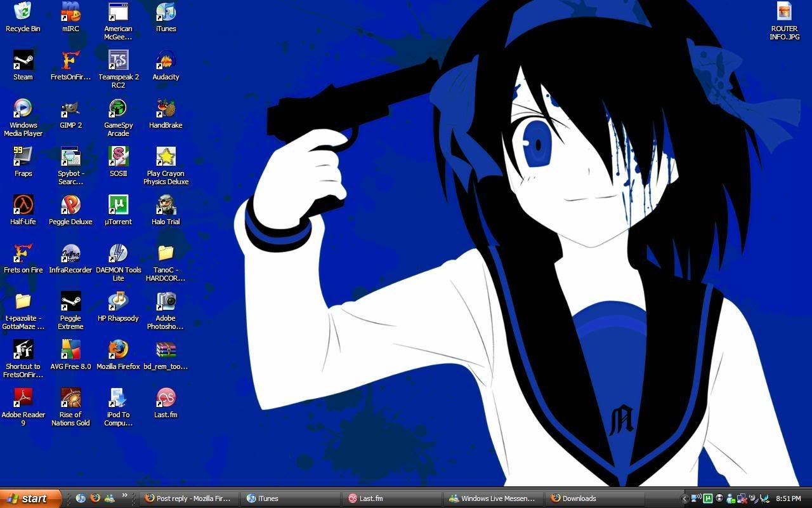812x508 pixels.
Task: Open the Start menu
Action: click(30, 498)
